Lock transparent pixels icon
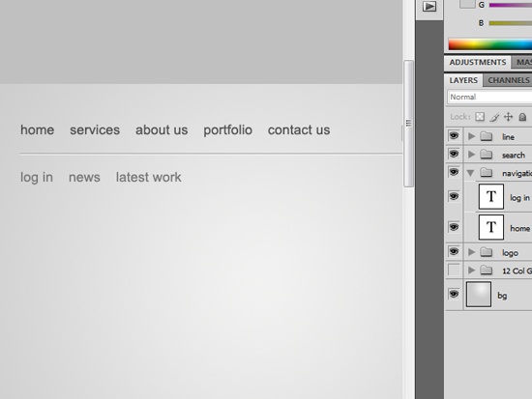The height and width of the screenshot is (399, 532). (480, 117)
